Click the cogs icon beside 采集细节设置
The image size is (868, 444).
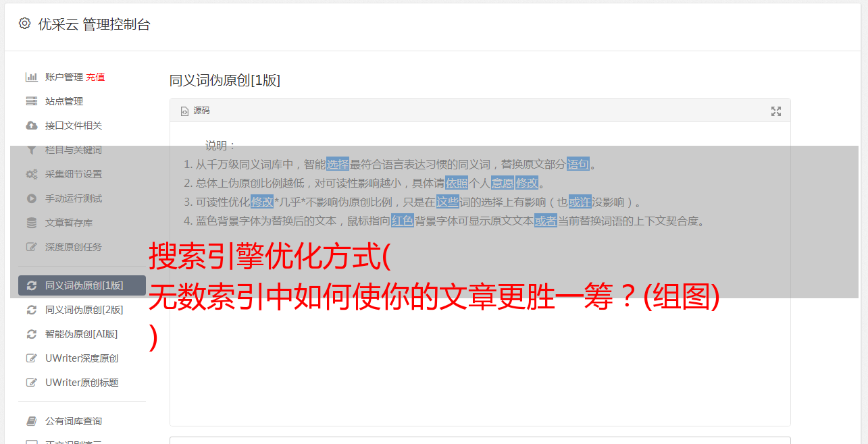coord(31,174)
